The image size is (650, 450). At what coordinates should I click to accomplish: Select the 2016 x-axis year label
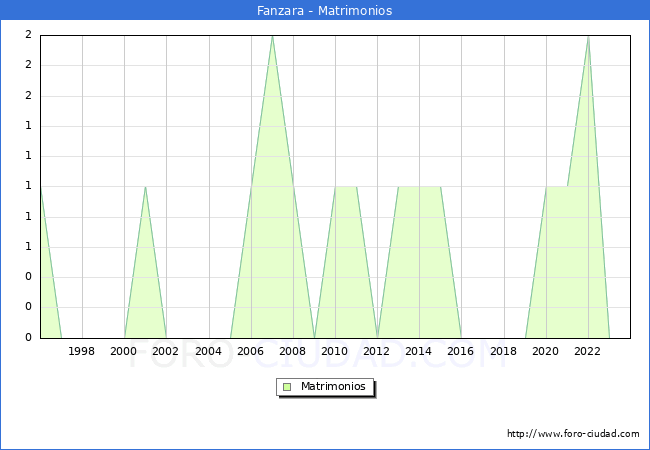[462, 351]
